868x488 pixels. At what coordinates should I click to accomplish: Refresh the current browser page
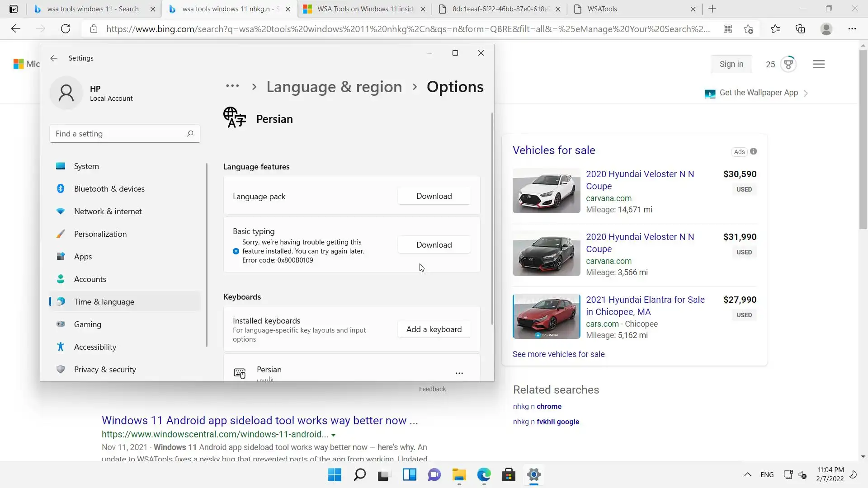pyautogui.click(x=66, y=29)
